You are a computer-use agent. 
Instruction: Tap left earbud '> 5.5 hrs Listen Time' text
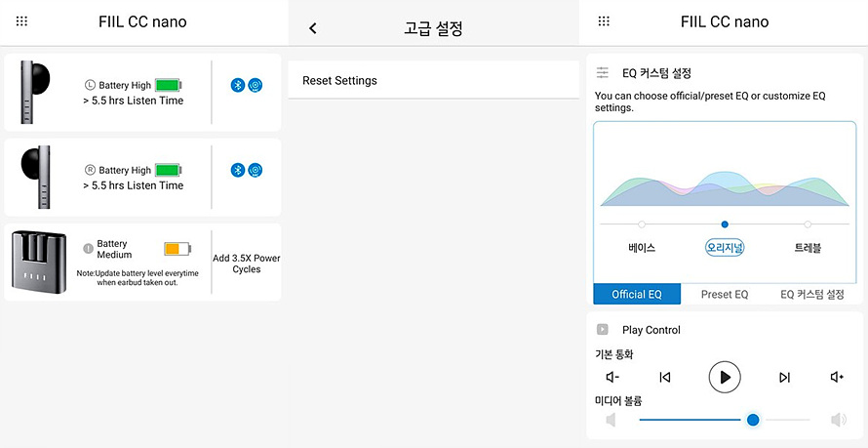coord(133,101)
